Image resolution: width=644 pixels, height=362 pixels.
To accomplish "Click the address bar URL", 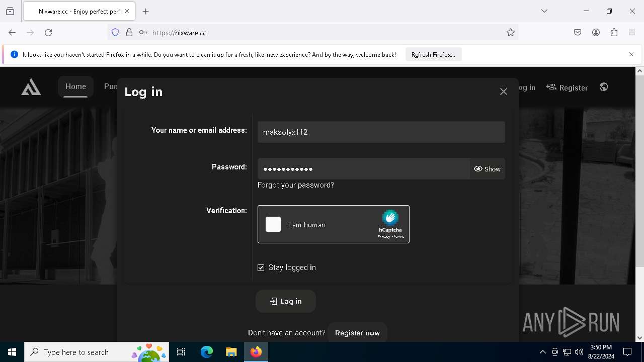I will click(x=179, y=33).
